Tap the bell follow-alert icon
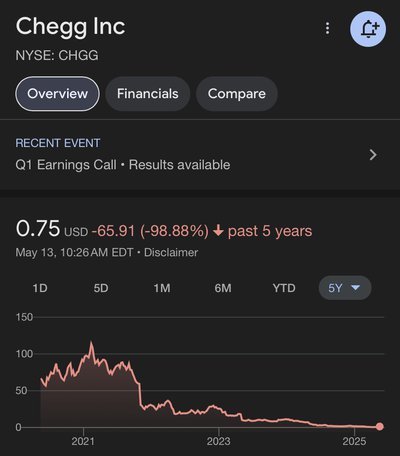Viewport: 400px width, 456px height. pyautogui.click(x=368, y=29)
